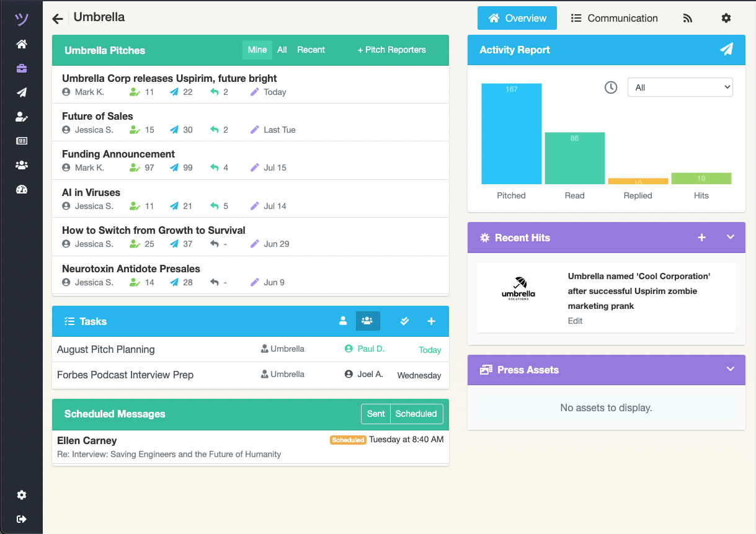Click the orange Scheduled badge on Ellen Carney message
Image resolution: width=756 pixels, height=534 pixels.
click(x=348, y=440)
